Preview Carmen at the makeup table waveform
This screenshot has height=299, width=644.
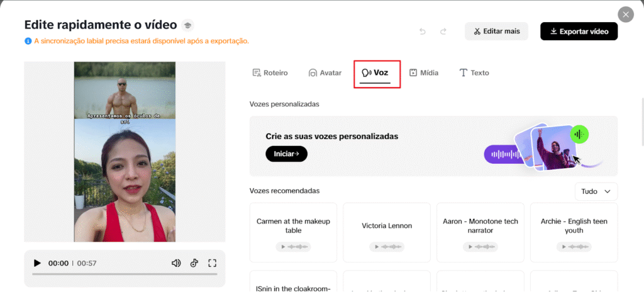point(293,247)
